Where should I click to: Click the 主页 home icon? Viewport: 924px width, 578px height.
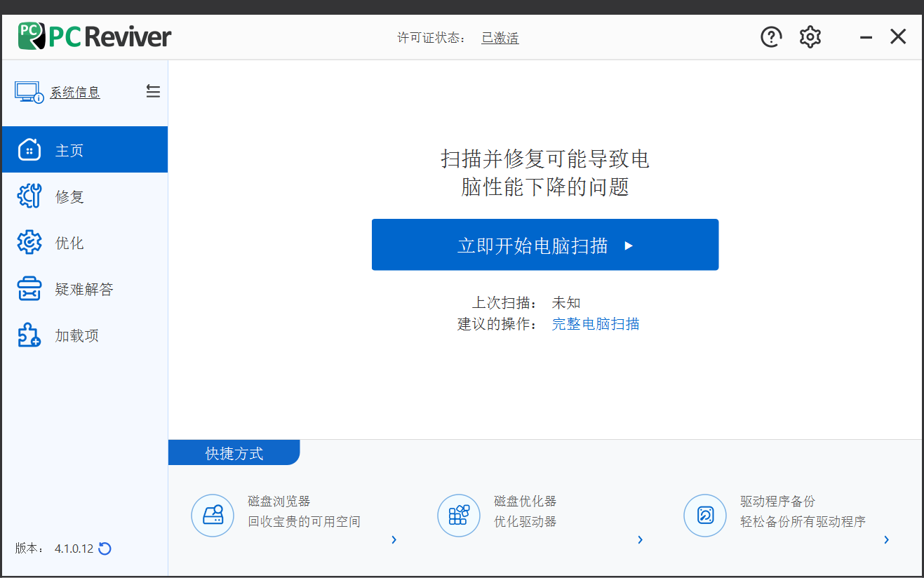pyautogui.click(x=29, y=150)
